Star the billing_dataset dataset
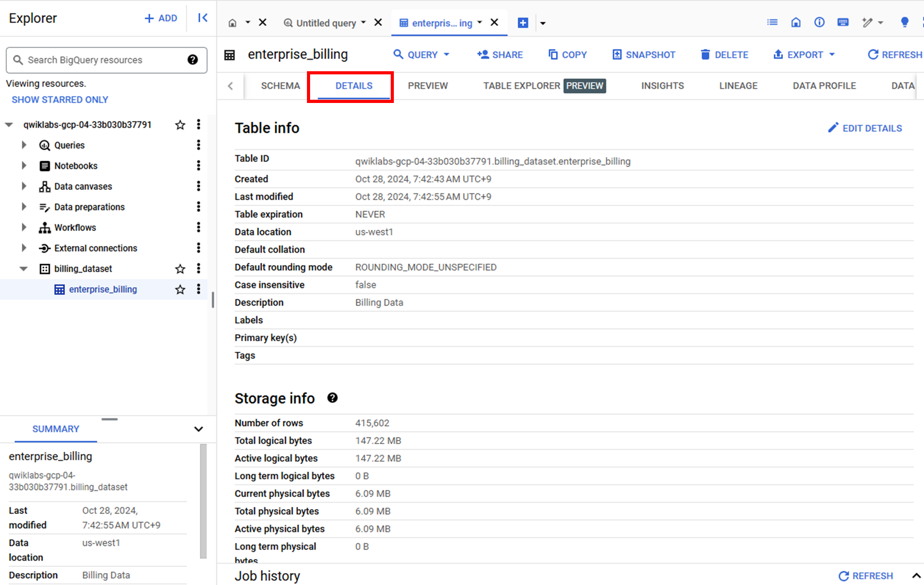The image size is (924, 585). point(180,269)
